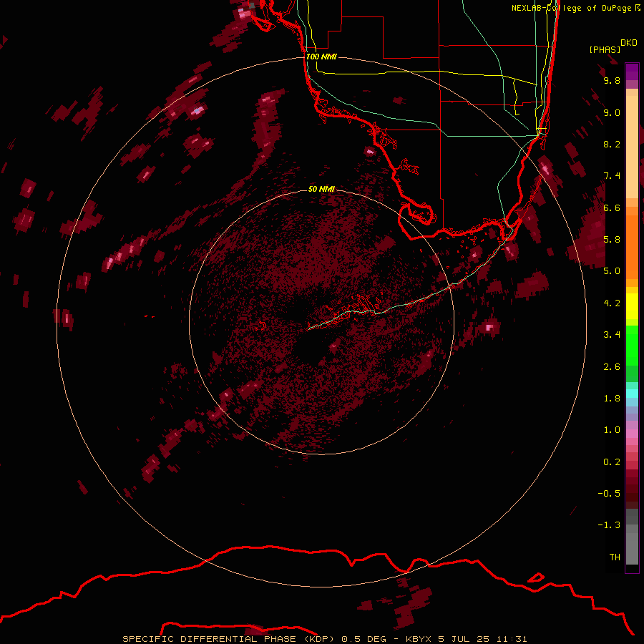Click the 9.0 value on the legend
The image size is (644, 644).
(x=612, y=112)
